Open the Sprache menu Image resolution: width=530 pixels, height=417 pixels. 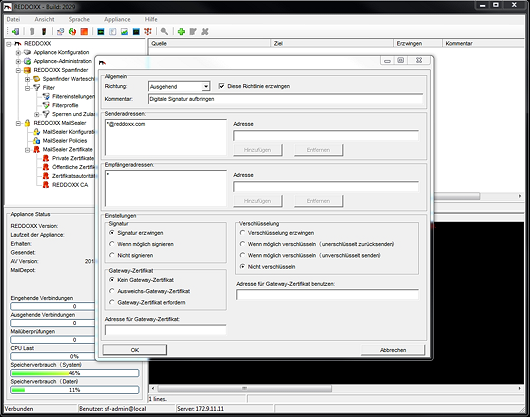coord(79,19)
